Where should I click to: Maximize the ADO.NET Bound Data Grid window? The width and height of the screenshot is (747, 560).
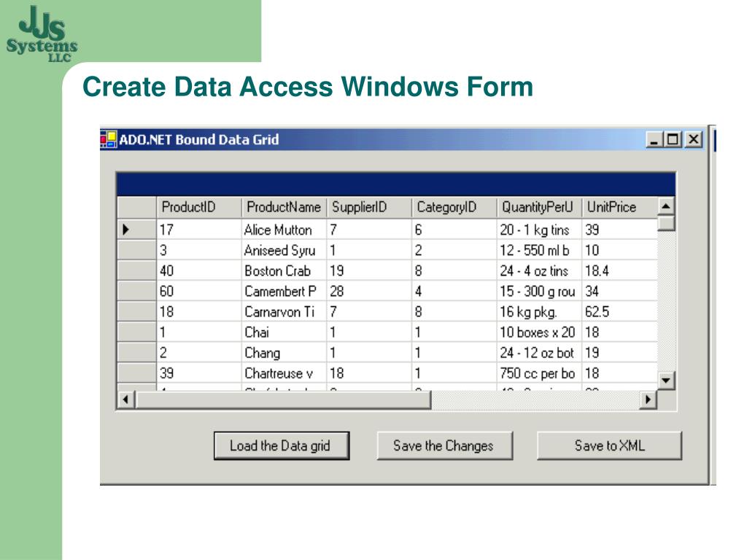(x=673, y=139)
